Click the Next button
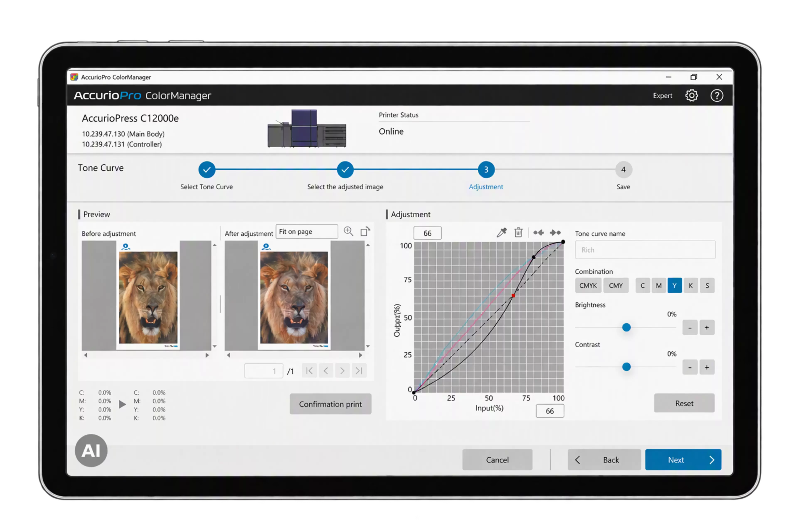 pos(683,460)
